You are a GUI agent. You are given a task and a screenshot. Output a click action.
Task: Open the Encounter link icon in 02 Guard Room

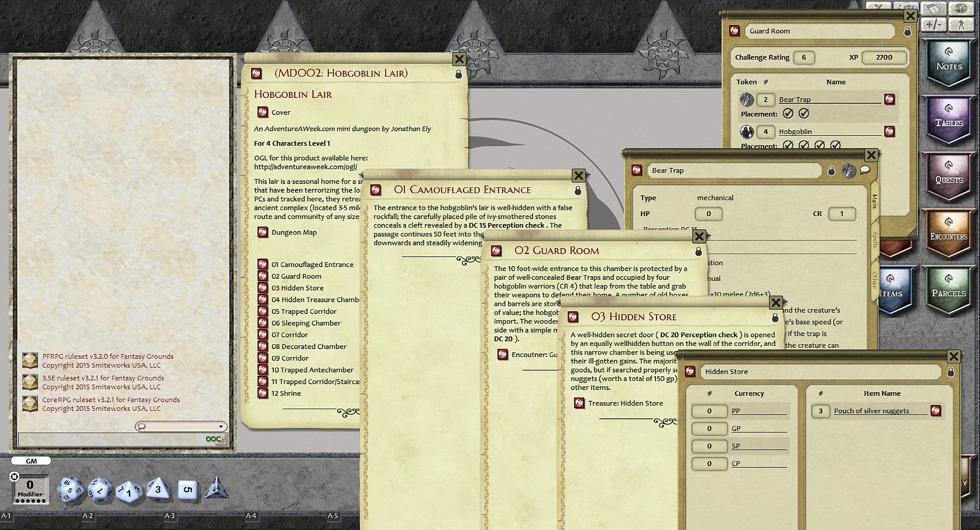[x=502, y=354]
